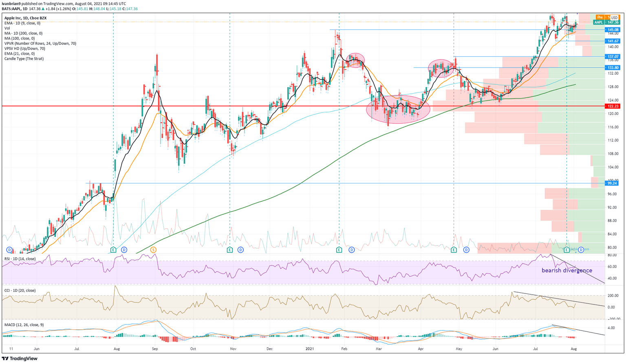The width and height of the screenshot is (626, 364).
Task: Select the AAPL 147.36 price label
Action: tap(606, 22)
